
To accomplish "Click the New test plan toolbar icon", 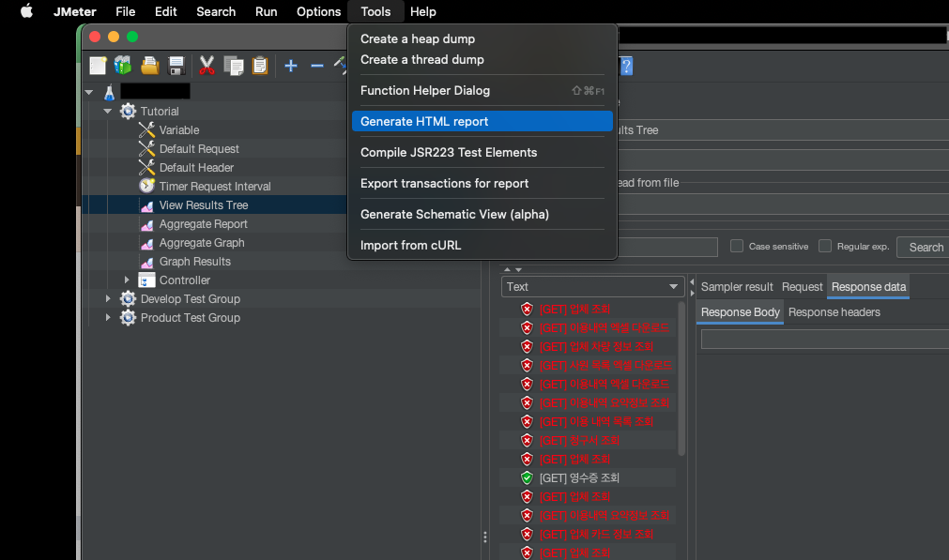I will 98,66.
